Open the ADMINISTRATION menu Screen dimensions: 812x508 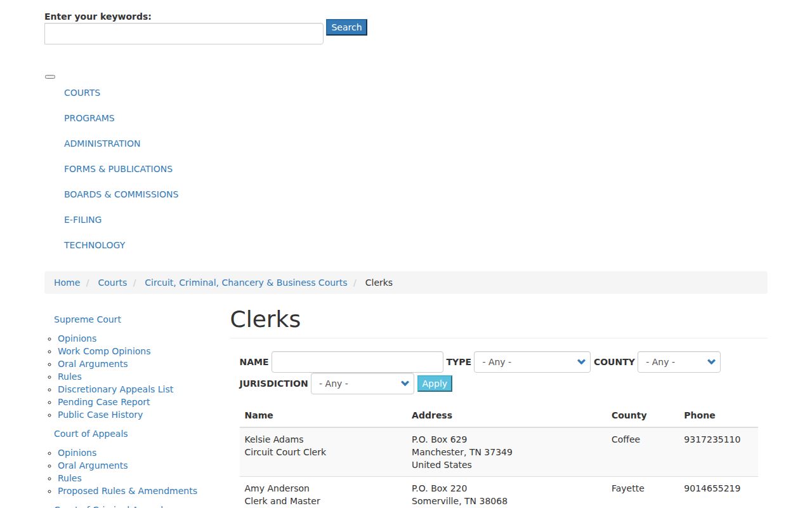[102, 144]
